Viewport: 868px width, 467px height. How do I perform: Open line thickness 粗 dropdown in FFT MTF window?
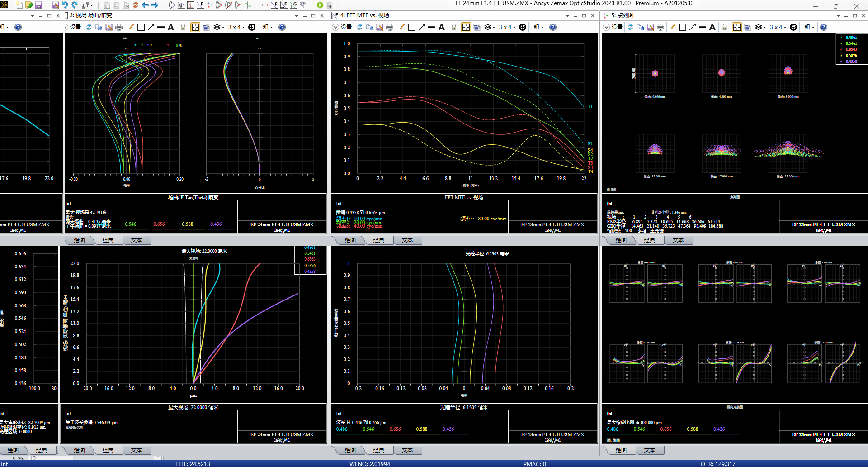tap(538, 27)
